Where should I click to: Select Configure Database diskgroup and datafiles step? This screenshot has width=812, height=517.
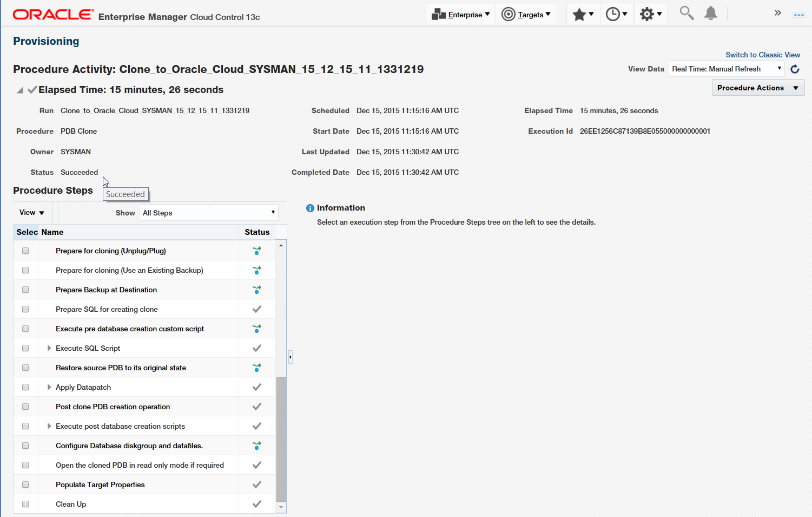pyautogui.click(x=129, y=446)
